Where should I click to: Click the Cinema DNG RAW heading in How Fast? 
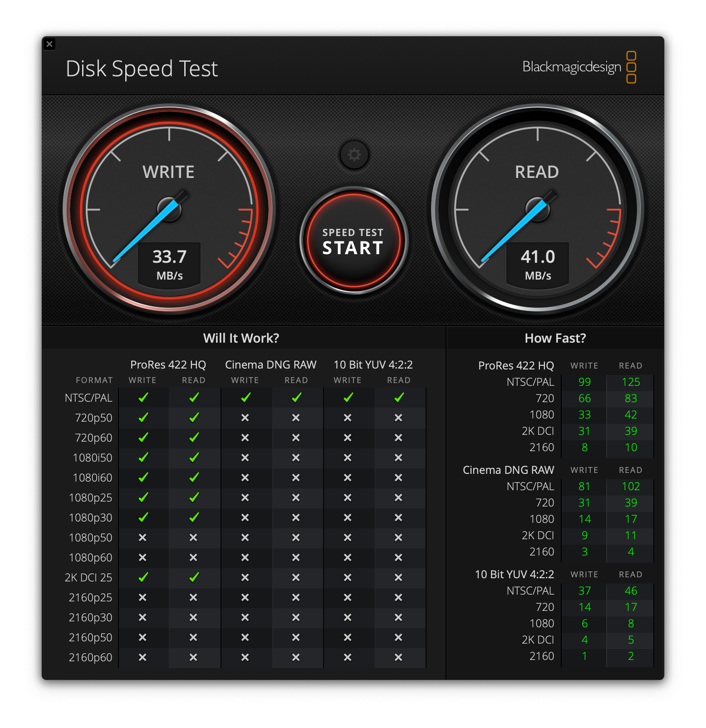508,470
